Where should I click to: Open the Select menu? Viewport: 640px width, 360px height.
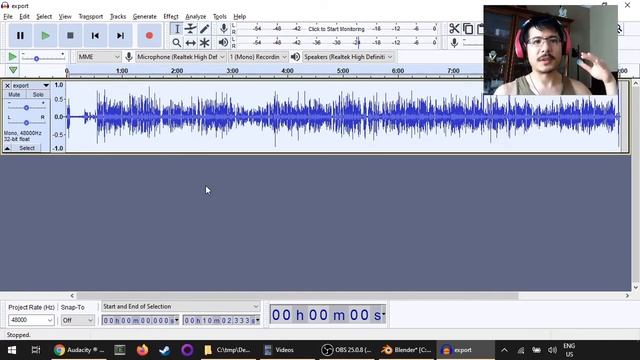44,16
